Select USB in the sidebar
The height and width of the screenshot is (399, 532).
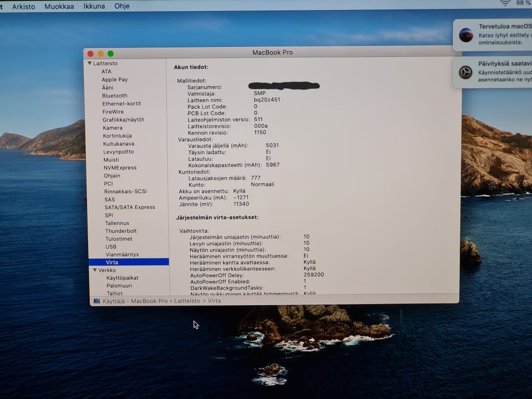click(x=111, y=247)
